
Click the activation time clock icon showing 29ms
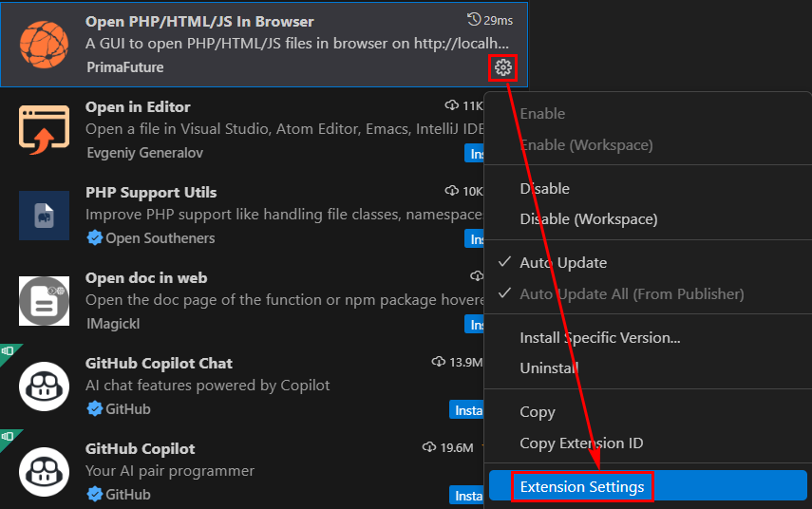coord(473,20)
